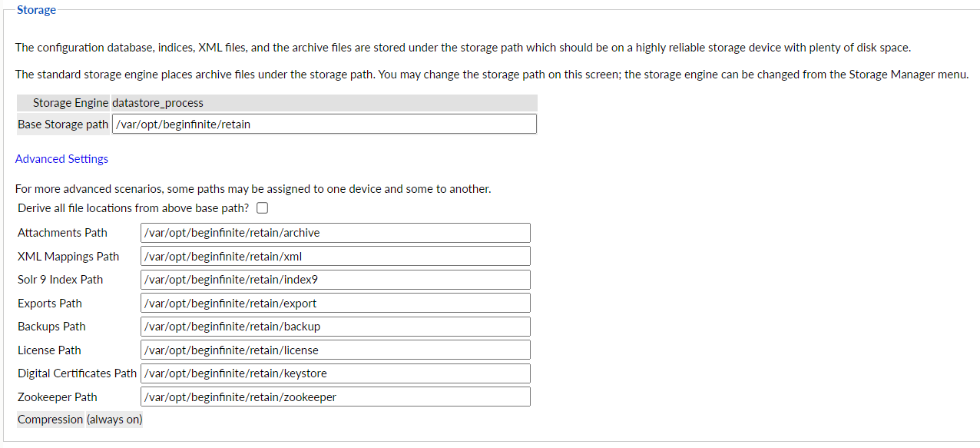Click the datastore_process Storage Engine value

click(x=157, y=103)
